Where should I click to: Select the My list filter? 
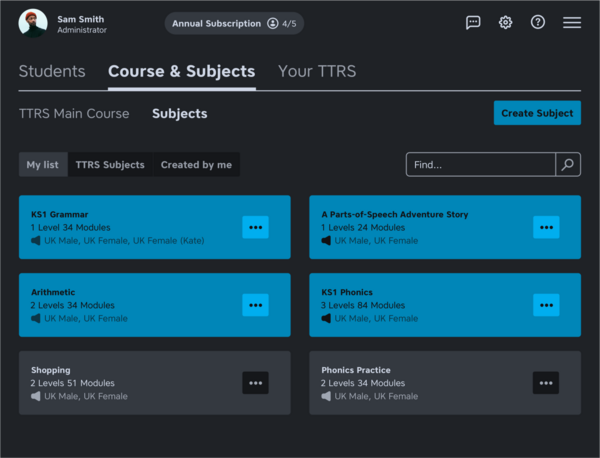click(43, 165)
